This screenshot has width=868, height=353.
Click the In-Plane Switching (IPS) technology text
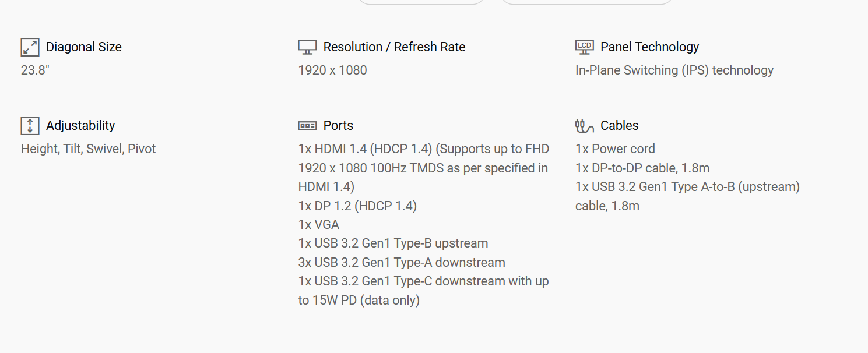[x=674, y=70]
